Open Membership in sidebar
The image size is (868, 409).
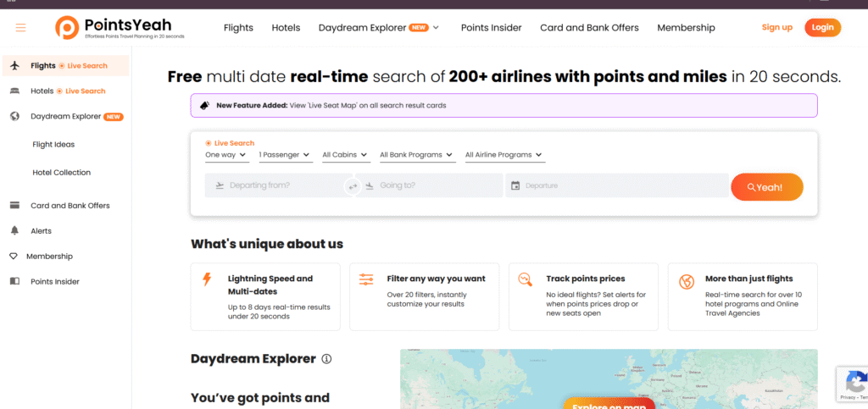(49, 257)
